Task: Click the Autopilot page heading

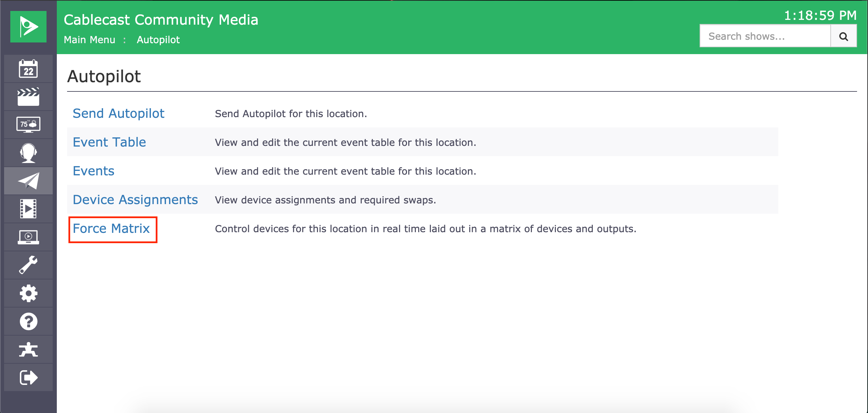Action: [x=104, y=76]
